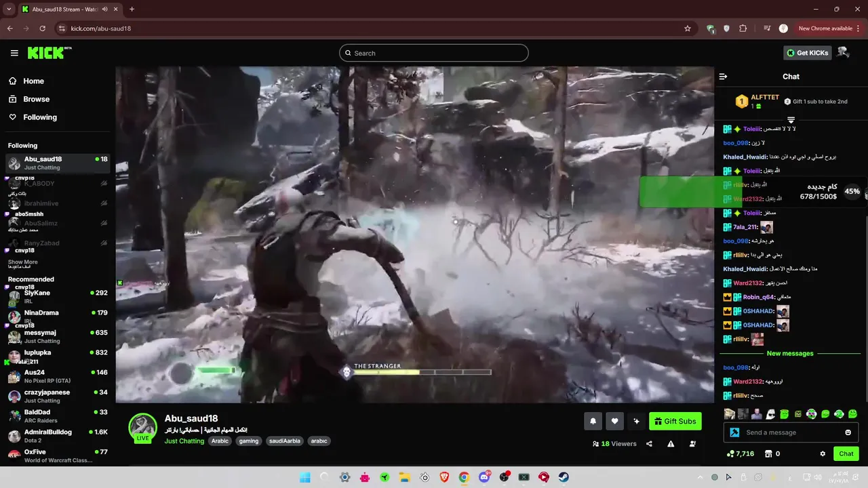The height and width of the screenshot is (488, 868).
Task: Open NinaDrama recommended channel
Action: [x=58, y=317]
